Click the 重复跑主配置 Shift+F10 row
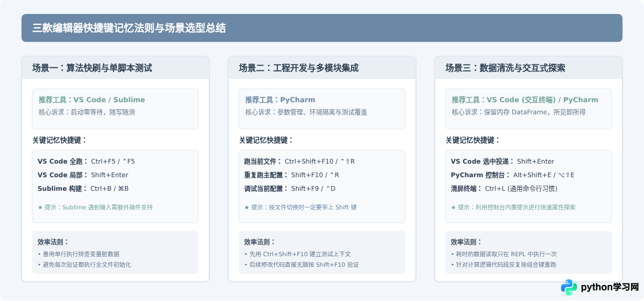Screen dimensions: 644x301 point(292,175)
